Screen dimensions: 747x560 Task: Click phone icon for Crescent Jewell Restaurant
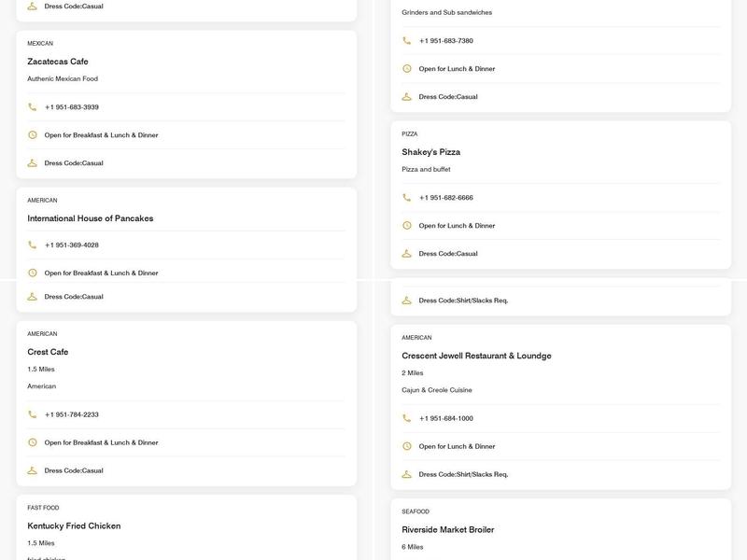(406, 418)
